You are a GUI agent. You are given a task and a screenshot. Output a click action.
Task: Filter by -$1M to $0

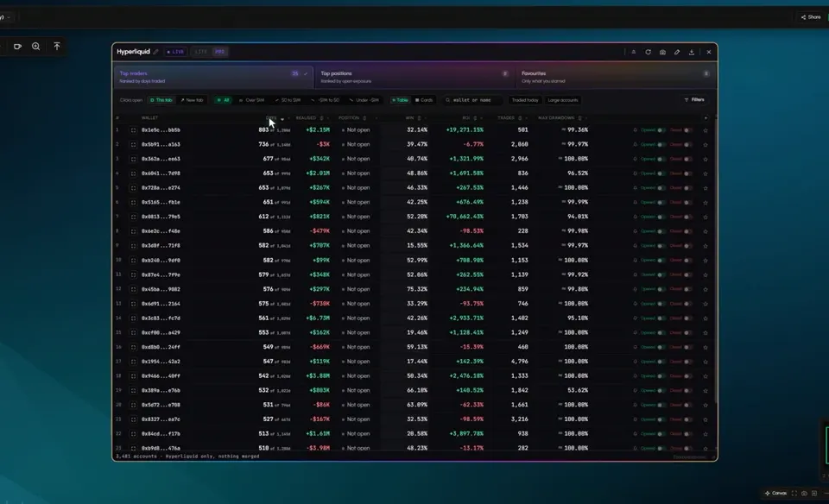[x=326, y=100]
